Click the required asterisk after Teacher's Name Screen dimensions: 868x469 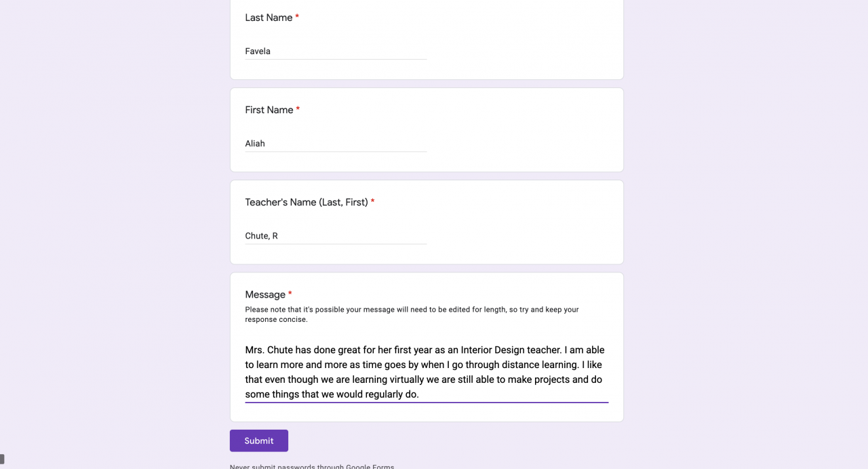pos(372,201)
